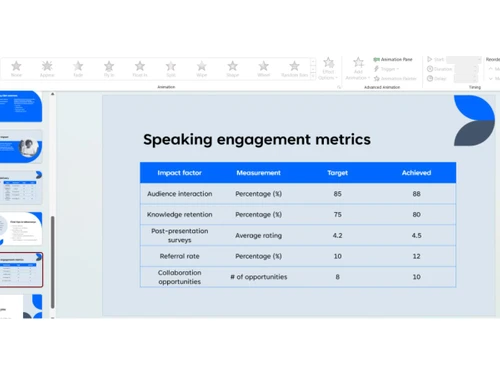Viewport: 500px width, 375px height.
Task: Click the Measurement header cell
Action: click(258, 173)
